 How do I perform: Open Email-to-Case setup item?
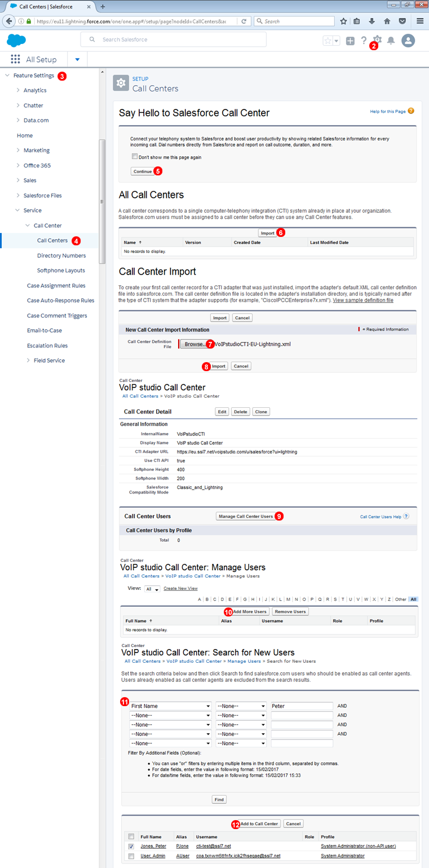(45, 331)
